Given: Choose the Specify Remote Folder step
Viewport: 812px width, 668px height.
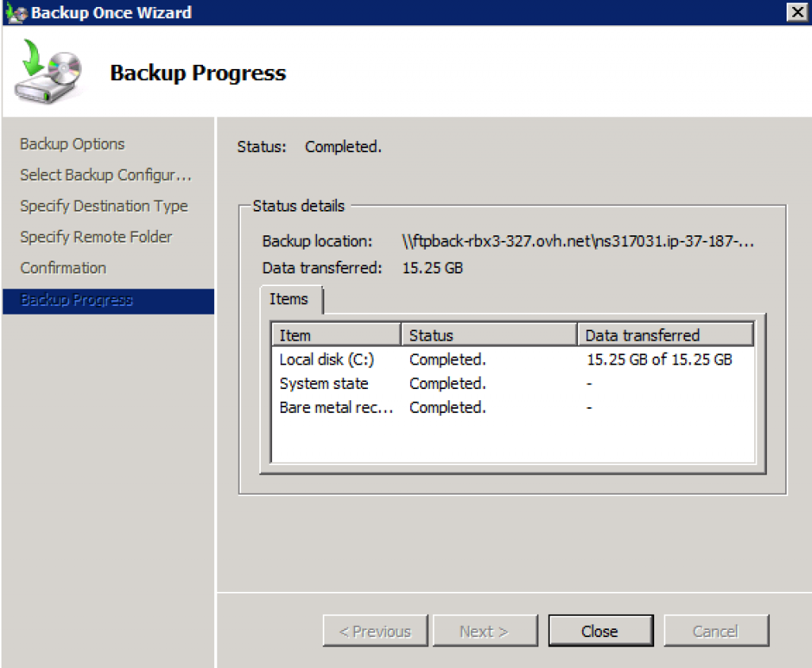Looking at the screenshot, I should point(96,237).
